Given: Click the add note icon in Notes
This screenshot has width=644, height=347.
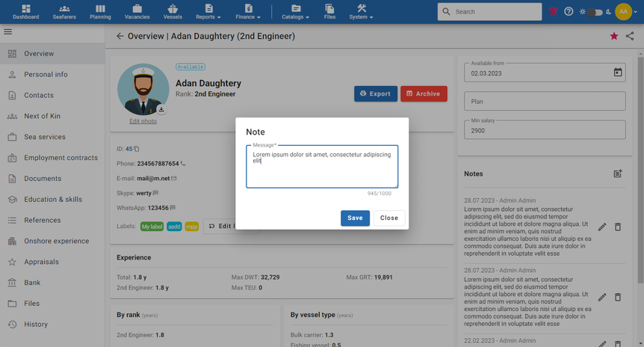Looking at the screenshot, I should 617,173.
